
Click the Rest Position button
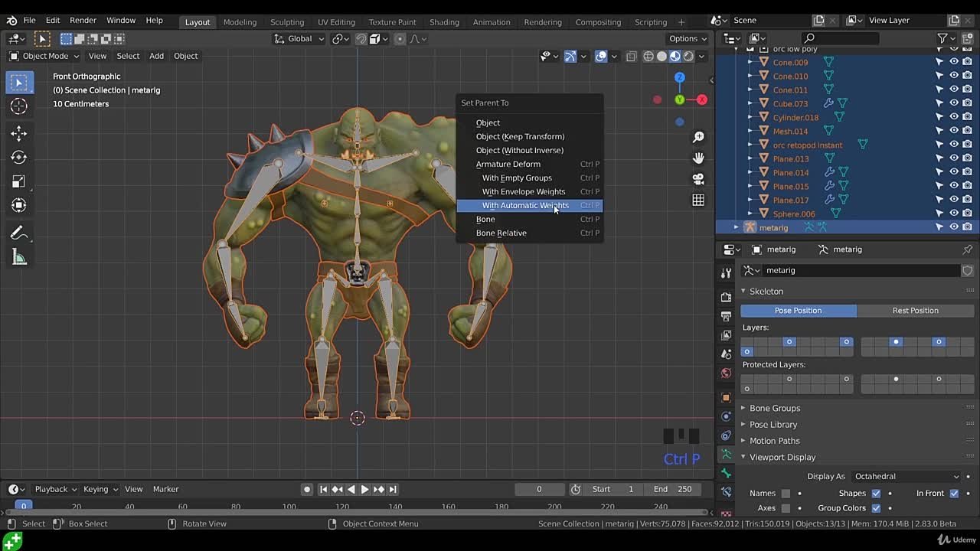916,311
